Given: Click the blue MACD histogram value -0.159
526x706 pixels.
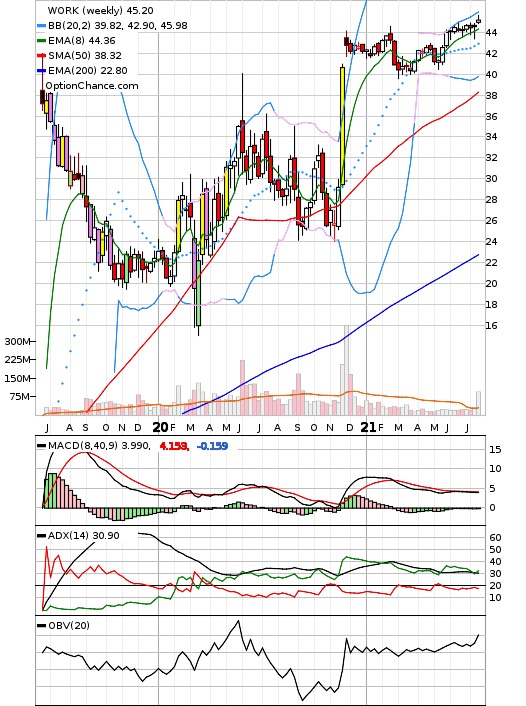Looking at the screenshot, I should [x=213, y=446].
